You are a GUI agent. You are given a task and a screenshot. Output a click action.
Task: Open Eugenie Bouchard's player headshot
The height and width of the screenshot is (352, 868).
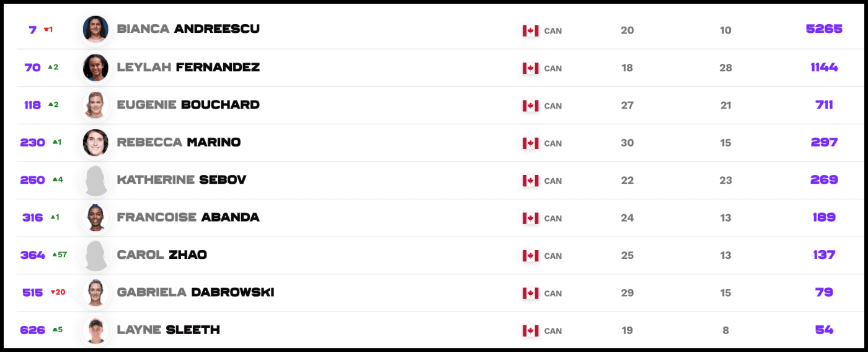[95, 105]
